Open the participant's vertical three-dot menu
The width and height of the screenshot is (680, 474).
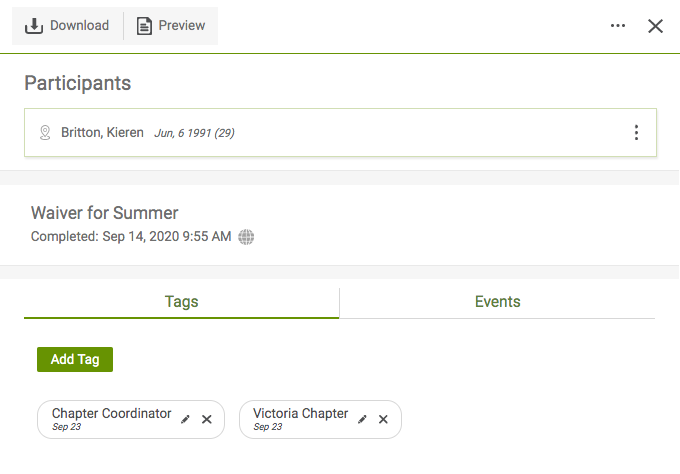pos(636,132)
